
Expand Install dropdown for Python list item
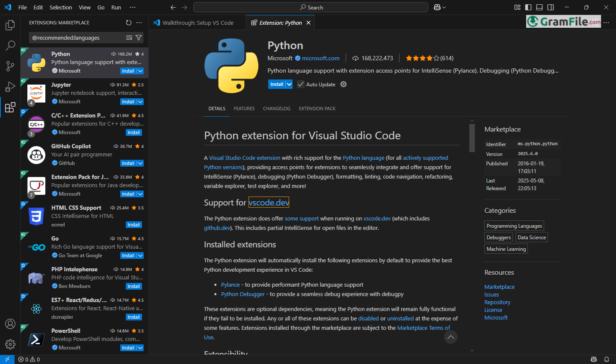point(140,71)
